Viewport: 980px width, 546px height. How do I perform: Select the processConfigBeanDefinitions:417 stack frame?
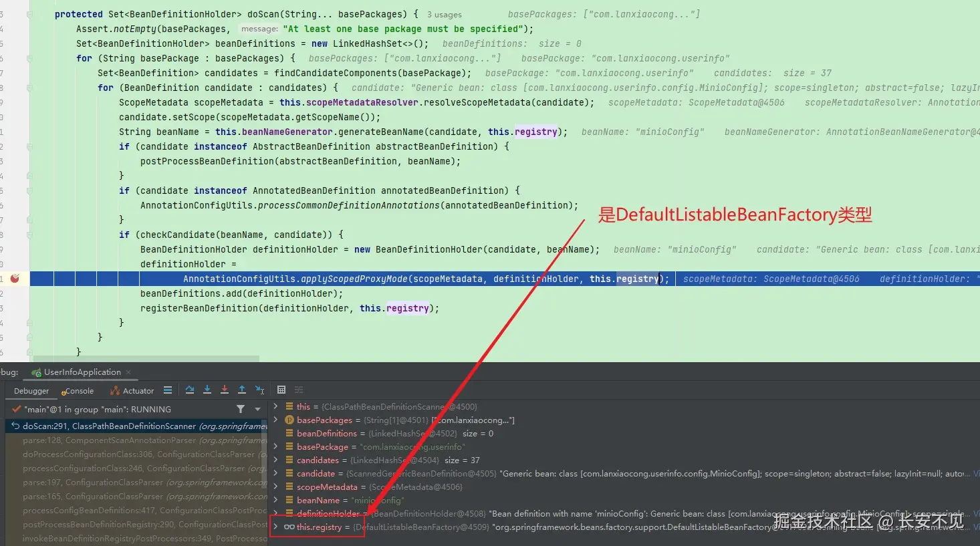coord(136,511)
